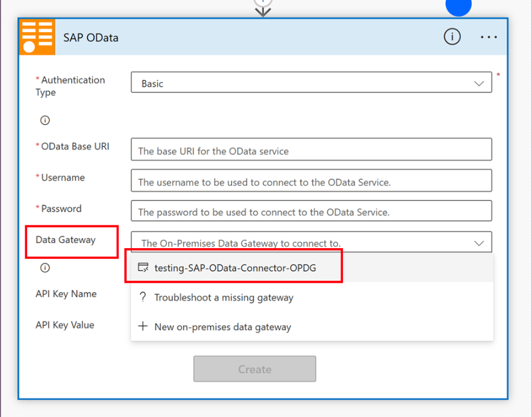Screen dimensions: 532x417
Task: Open the info icon in the SAP OData header
Action: click(x=452, y=37)
